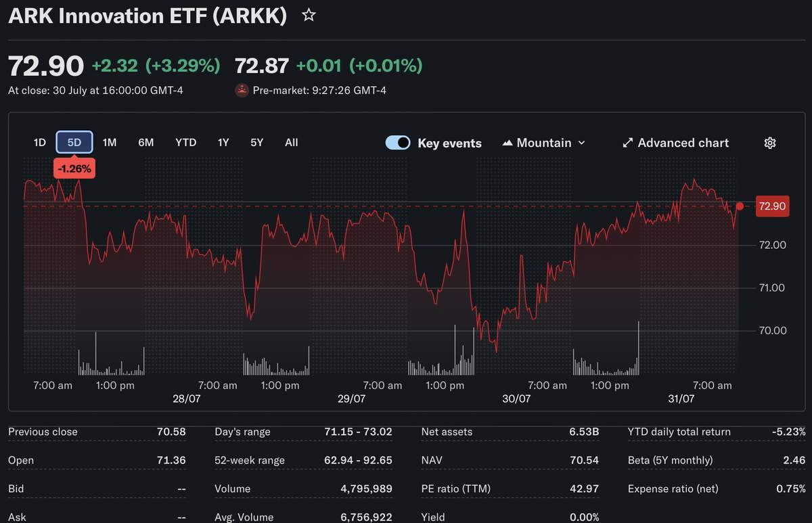Click the Day's range value 71.15 - 73.02
Image resolution: width=812 pixels, height=523 pixels.
(x=358, y=432)
